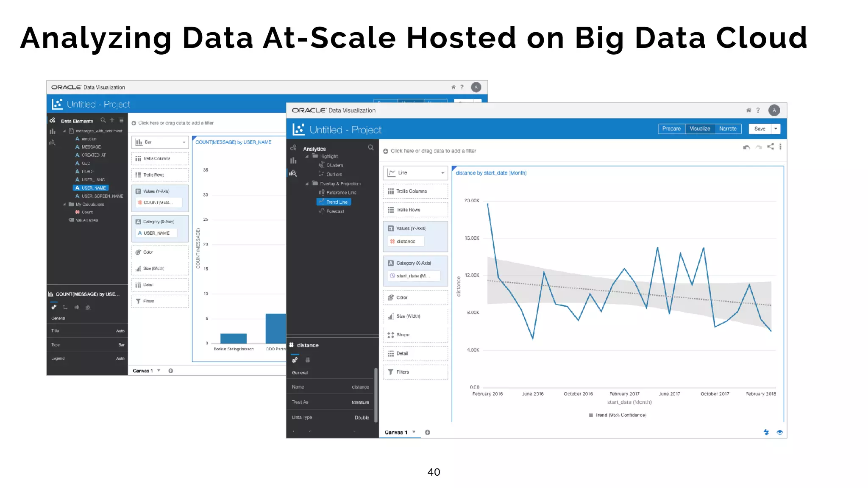Click the project logo icon in front window
The height and width of the screenshot is (488, 868).
coord(299,129)
